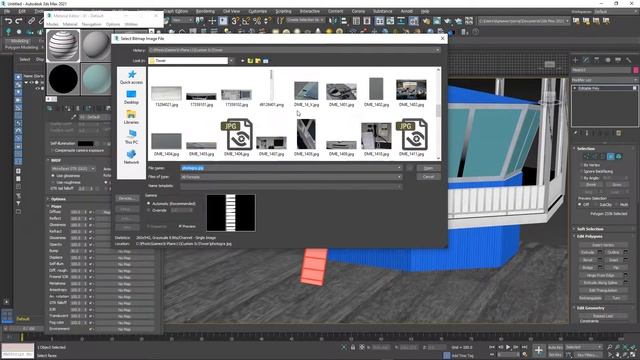Go to Network location
The image size is (640, 360).
pos(131,157)
